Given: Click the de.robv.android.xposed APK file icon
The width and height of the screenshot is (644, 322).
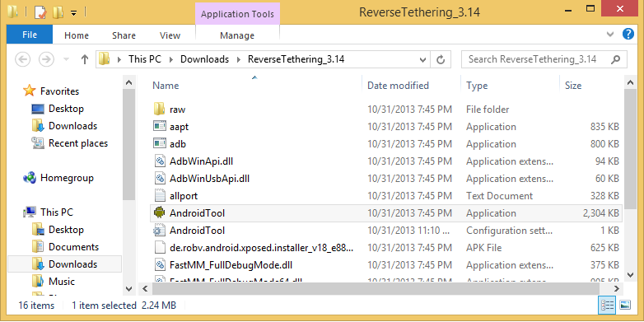Looking at the screenshot, I should (160, 248).
